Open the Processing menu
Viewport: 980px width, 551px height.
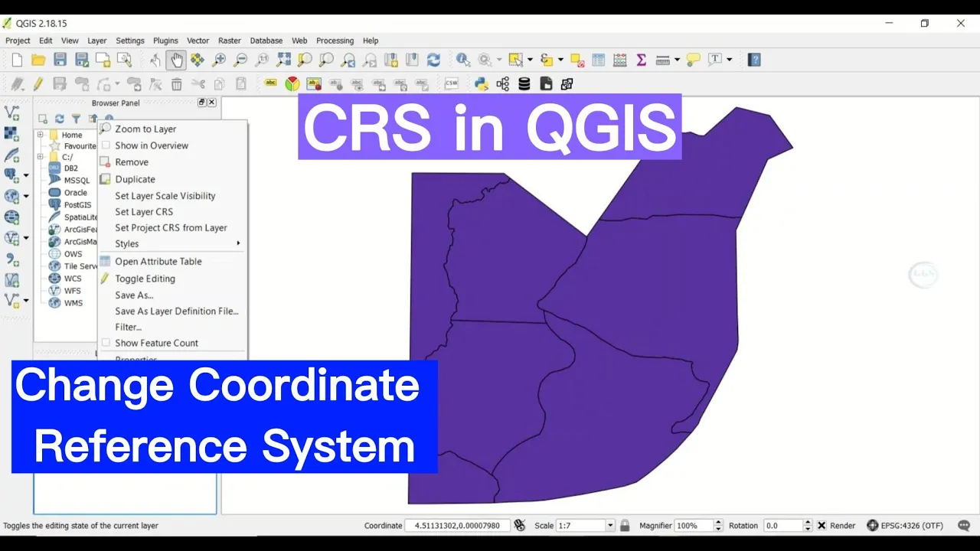click(335, 41)
